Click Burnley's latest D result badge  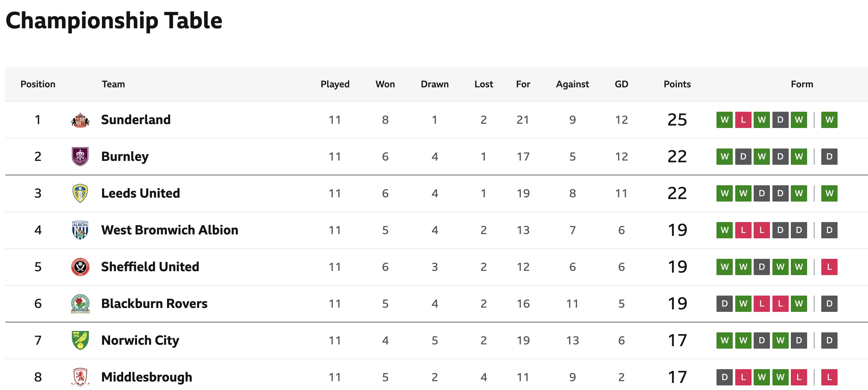point(829,157)
